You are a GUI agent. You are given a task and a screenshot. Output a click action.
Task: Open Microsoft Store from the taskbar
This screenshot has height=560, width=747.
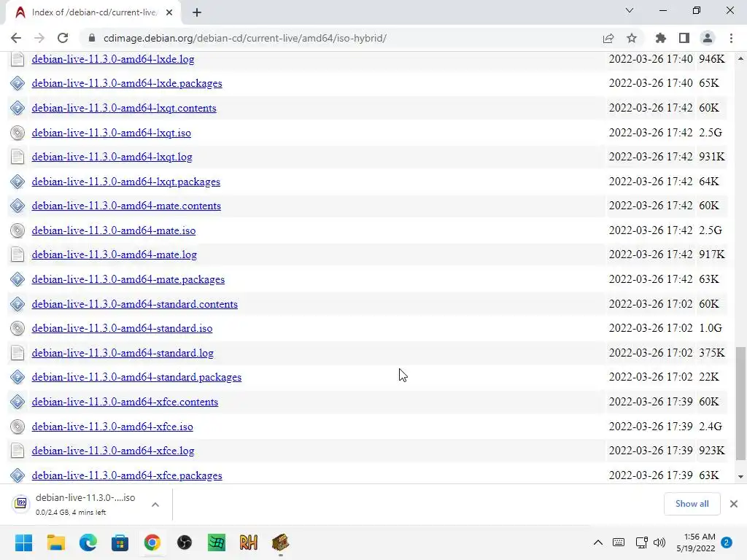(120, 542)
